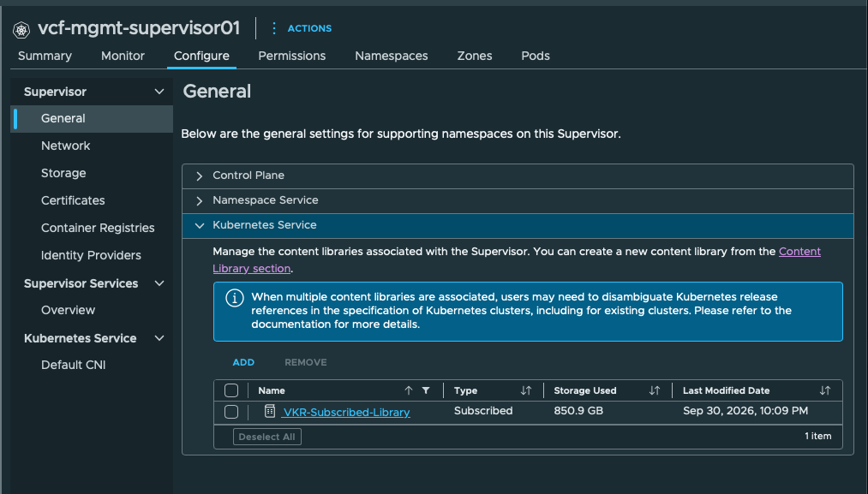Open the Permissions tab
This screenshot has width=868, height=494.
pos(291,56)
